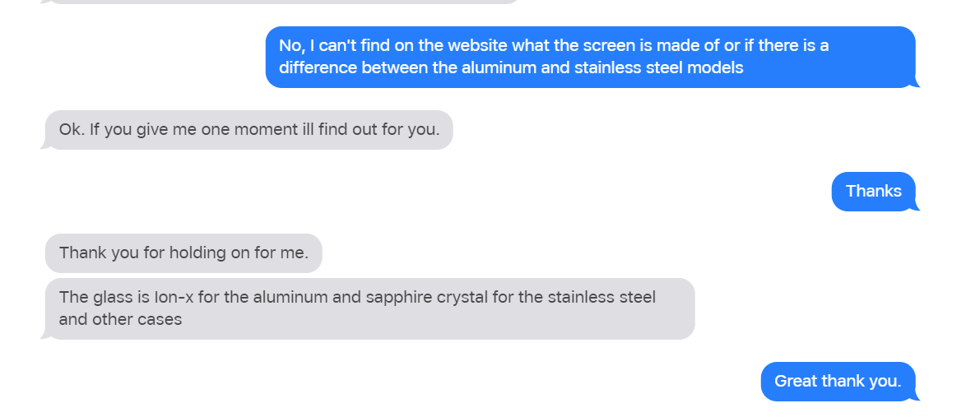980x417 pixels.
Task: Select the gray reply about Ion-x glass
Action: (369, 308)
